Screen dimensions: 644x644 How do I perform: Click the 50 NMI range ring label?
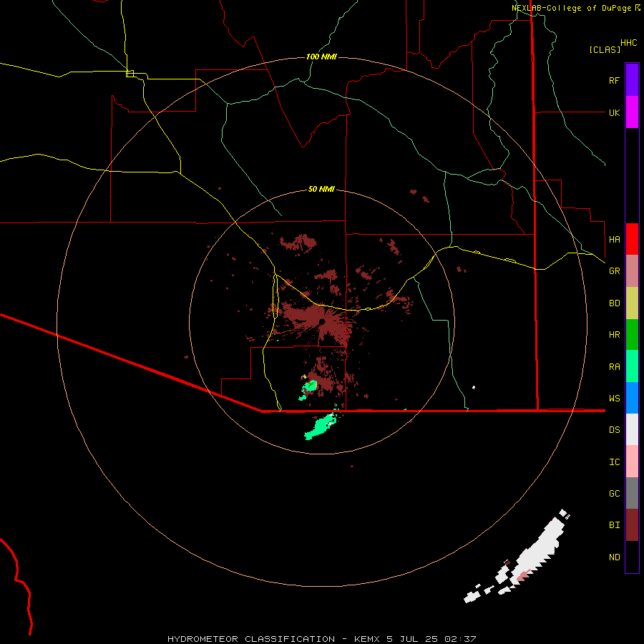(x=321, y=189)
